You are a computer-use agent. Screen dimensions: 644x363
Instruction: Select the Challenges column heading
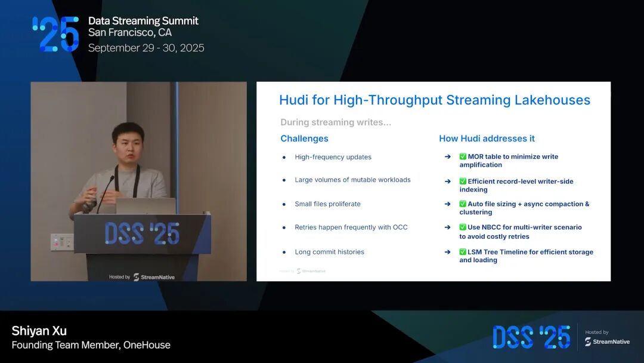click(x=304, y=139)
